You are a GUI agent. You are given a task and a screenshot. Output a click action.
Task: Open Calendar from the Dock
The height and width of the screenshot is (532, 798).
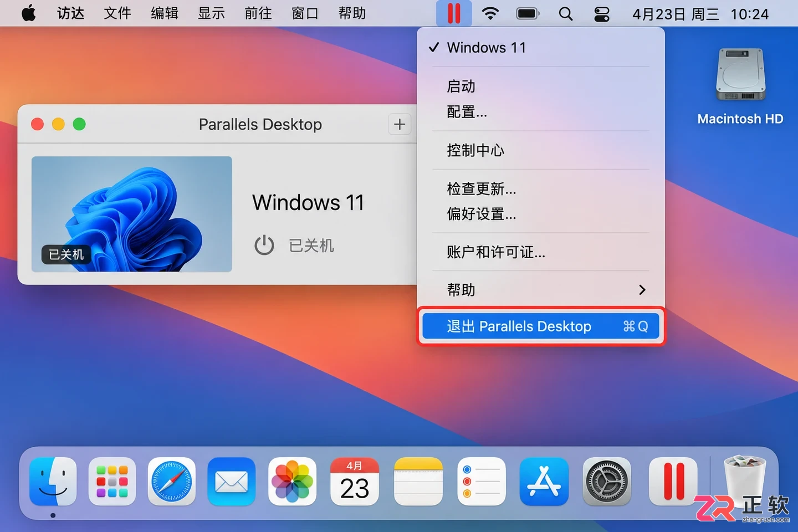click(355, 481)
